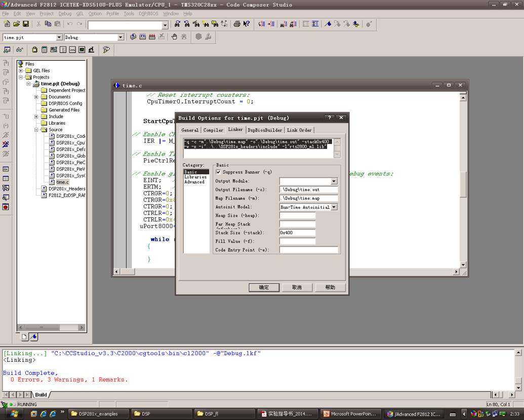Toggle a bookmark with the blue flag icon
Viewport: 524px width, 420px height.
click(x=328, y=24)
